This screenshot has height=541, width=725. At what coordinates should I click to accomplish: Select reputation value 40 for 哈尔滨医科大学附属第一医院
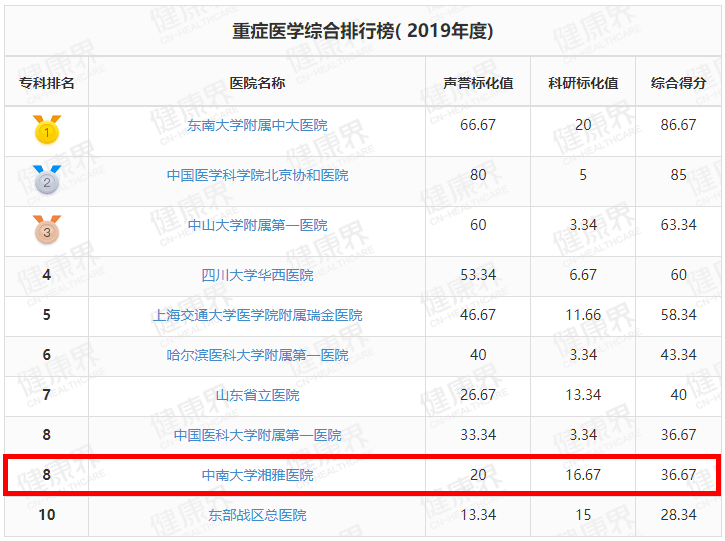coord(478,355)
